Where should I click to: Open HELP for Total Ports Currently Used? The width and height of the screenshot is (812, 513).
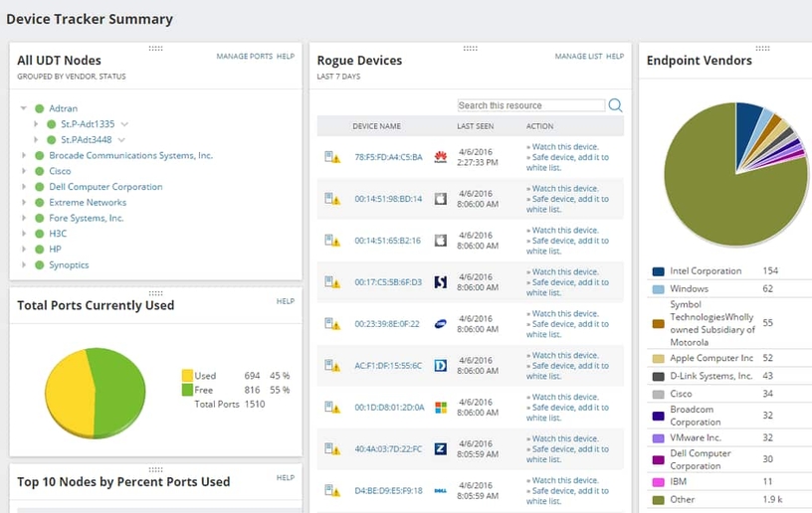286,301
